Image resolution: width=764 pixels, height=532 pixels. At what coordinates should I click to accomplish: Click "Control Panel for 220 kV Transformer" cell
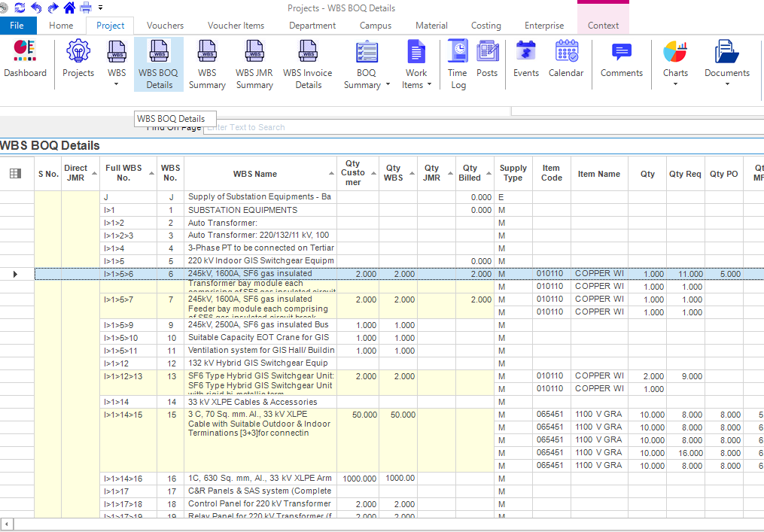(260, 503)
